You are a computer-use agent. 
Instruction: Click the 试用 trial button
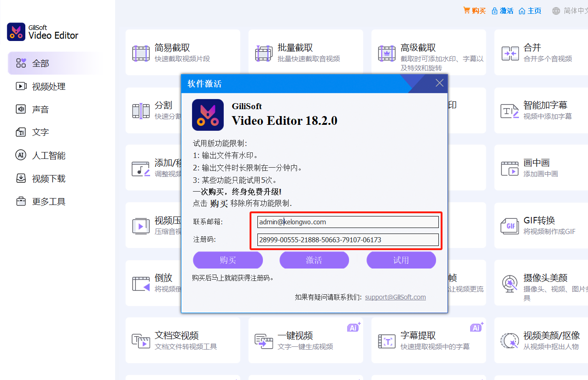[401, 260]
